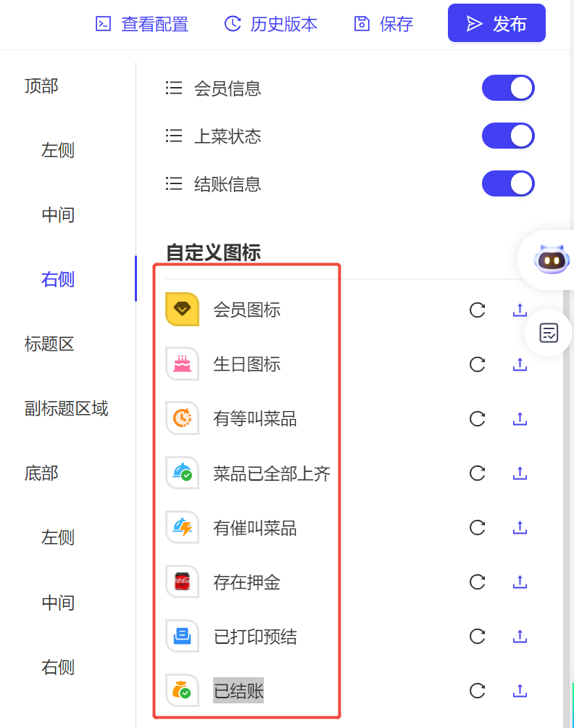The height and width of the screenshot is (728, 574).
Task: Open the robot assistant floating icon
Action: [x=552, y=260]
